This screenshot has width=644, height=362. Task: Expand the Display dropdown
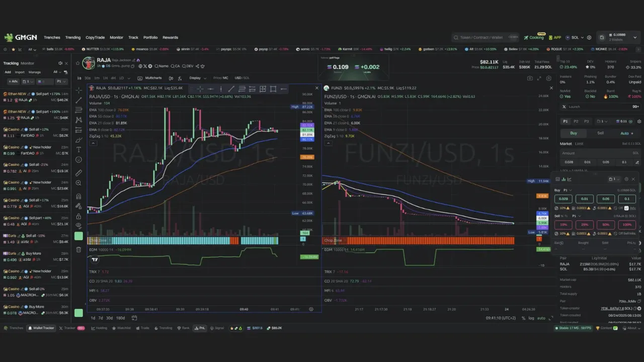click(x=197, y=78)
